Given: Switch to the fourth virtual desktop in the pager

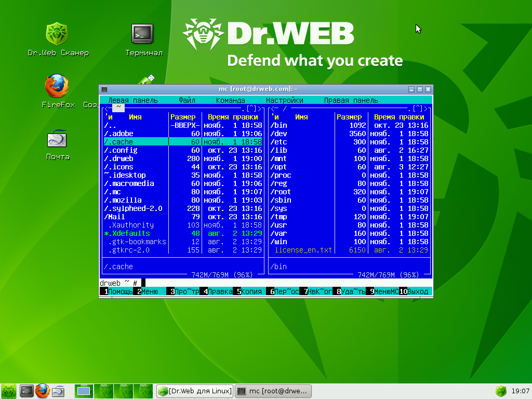Looking at the screenshot, I should tap(143, 391).
